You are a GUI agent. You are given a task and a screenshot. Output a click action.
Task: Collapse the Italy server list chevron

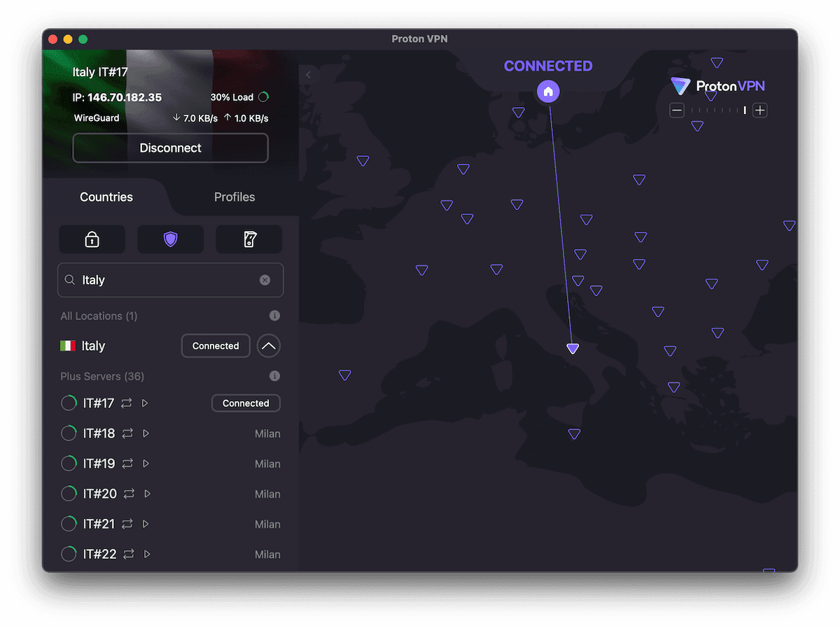(269, 346)
